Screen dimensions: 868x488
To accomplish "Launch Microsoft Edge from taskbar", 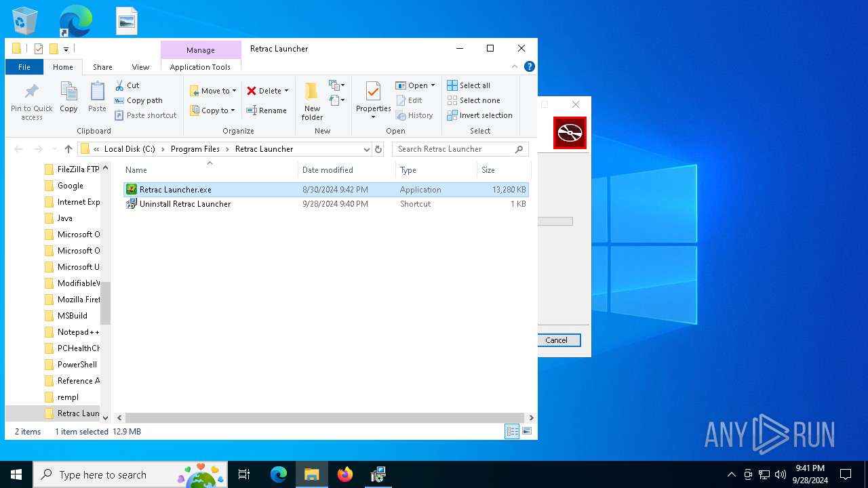I will click(x=279, y=474).
